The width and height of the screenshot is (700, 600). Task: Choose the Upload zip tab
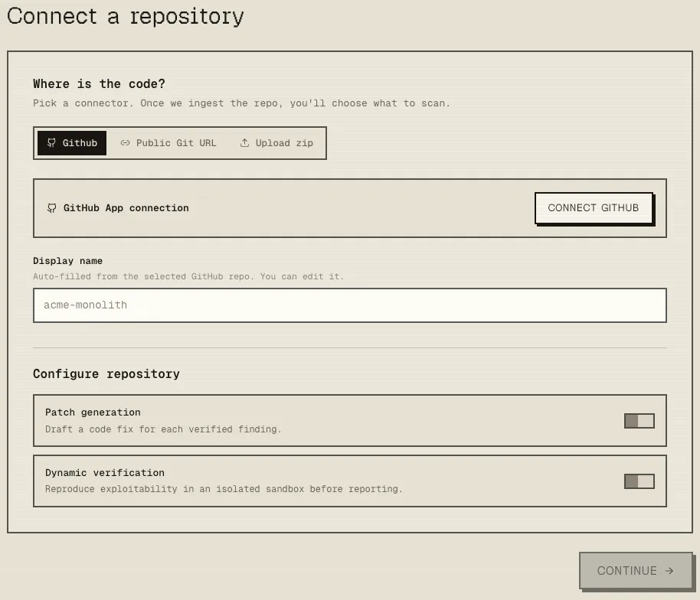tap(276, 143)
